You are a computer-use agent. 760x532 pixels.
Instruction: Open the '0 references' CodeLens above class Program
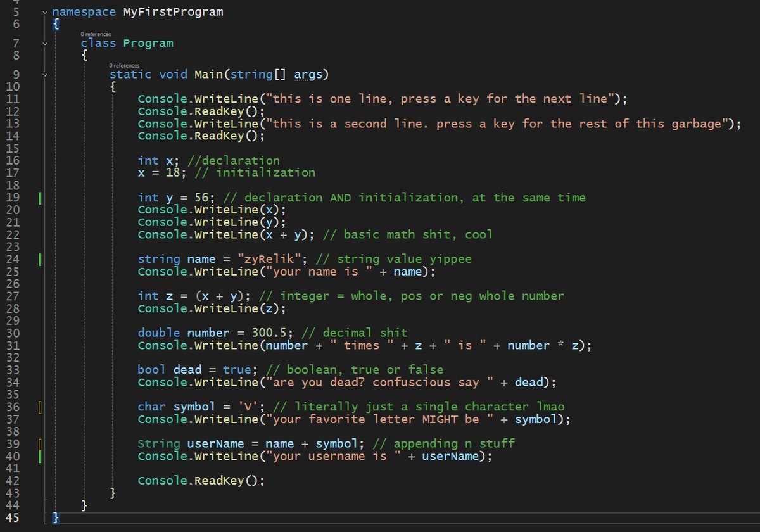96,34
